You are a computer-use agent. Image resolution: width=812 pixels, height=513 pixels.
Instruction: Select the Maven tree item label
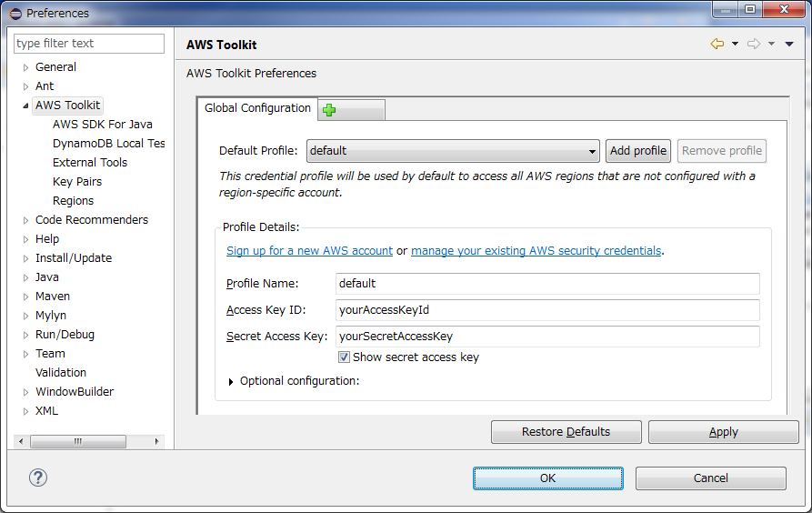53,297
